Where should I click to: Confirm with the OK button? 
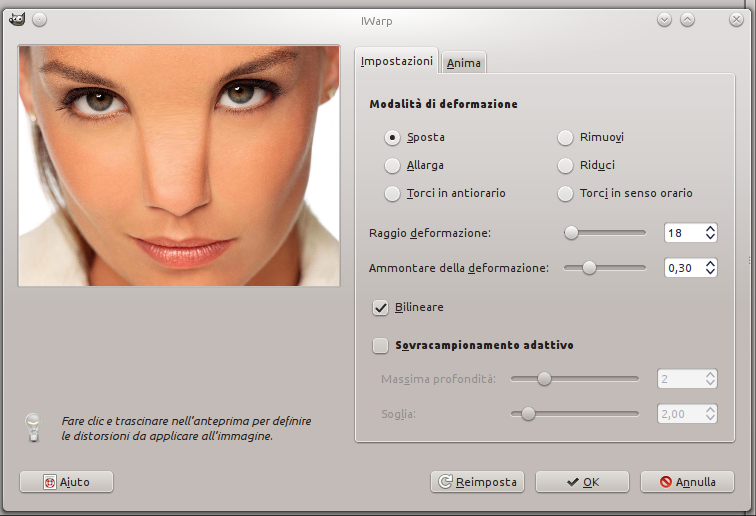582,482
